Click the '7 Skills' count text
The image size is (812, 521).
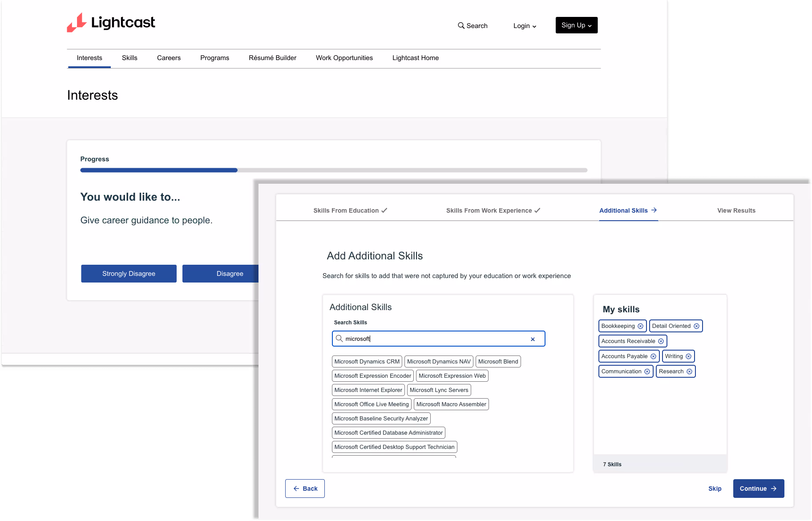[612, 464]
